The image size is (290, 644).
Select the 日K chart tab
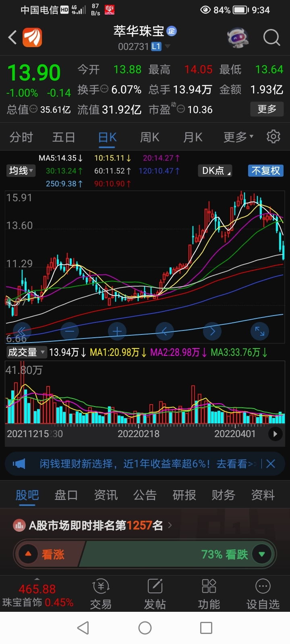(108, 137)
